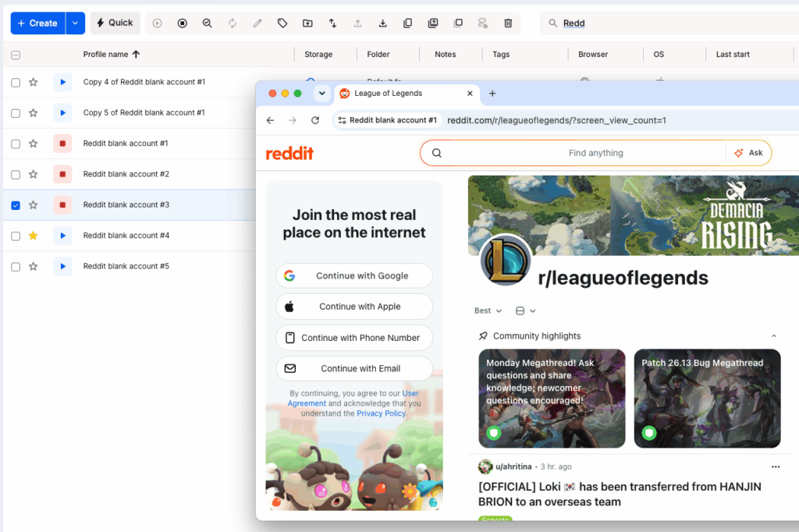
Task: Click the Storage column header
Action: (318, 54)
